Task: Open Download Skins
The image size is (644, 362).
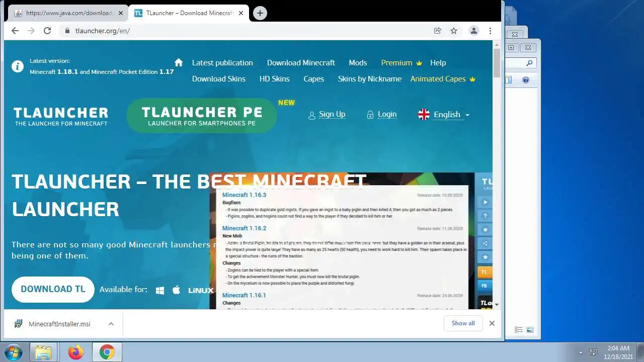Action: tap(219, 79)
